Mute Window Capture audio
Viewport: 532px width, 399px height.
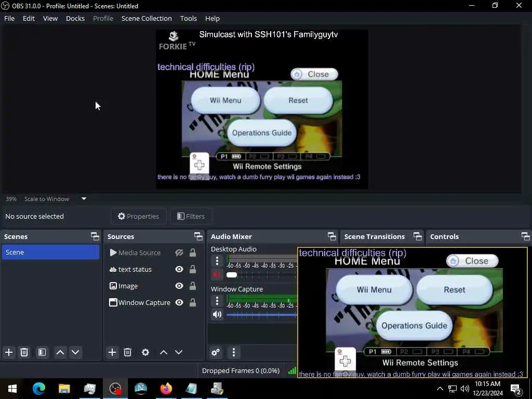click(217, 314)
